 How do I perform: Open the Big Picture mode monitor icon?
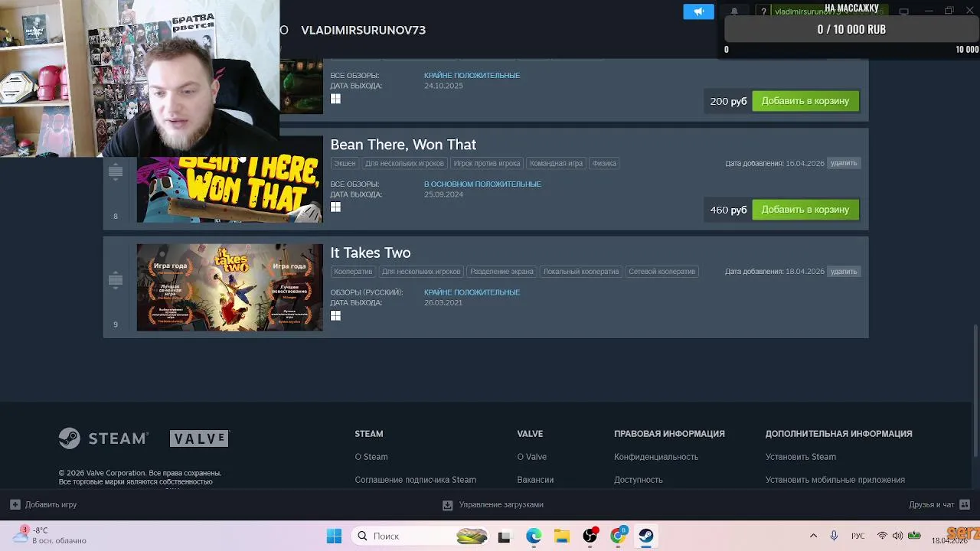903,11
